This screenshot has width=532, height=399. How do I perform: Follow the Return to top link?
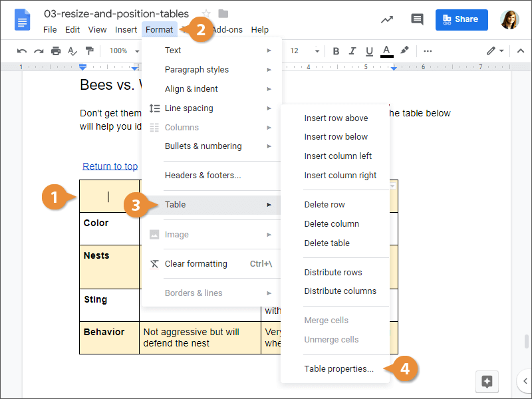click(110, 166)
